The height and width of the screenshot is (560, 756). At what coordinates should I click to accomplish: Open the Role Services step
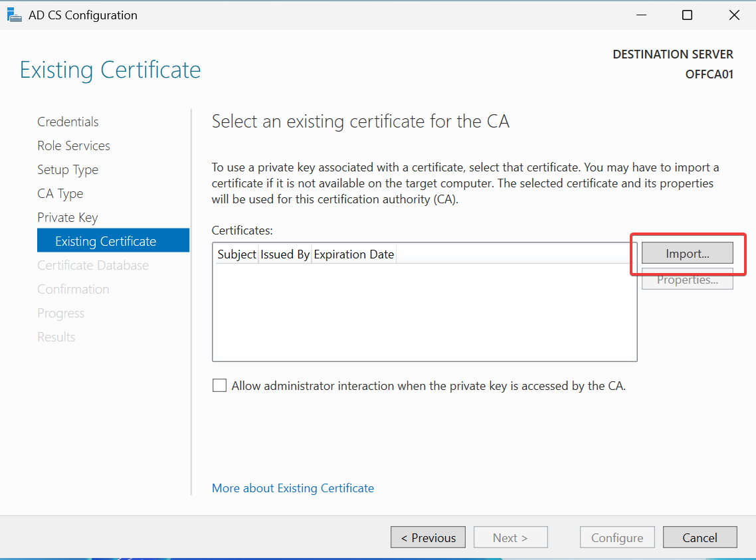click(74, 145)
